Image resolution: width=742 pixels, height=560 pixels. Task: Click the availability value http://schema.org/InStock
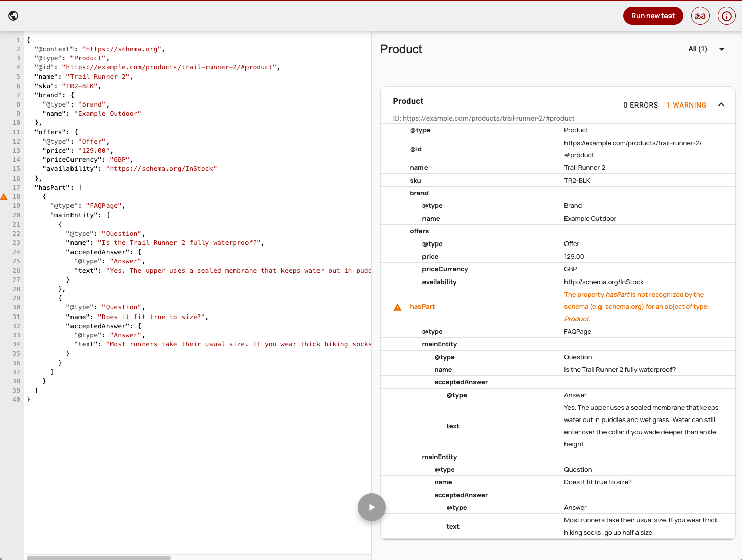click(604, 282)
